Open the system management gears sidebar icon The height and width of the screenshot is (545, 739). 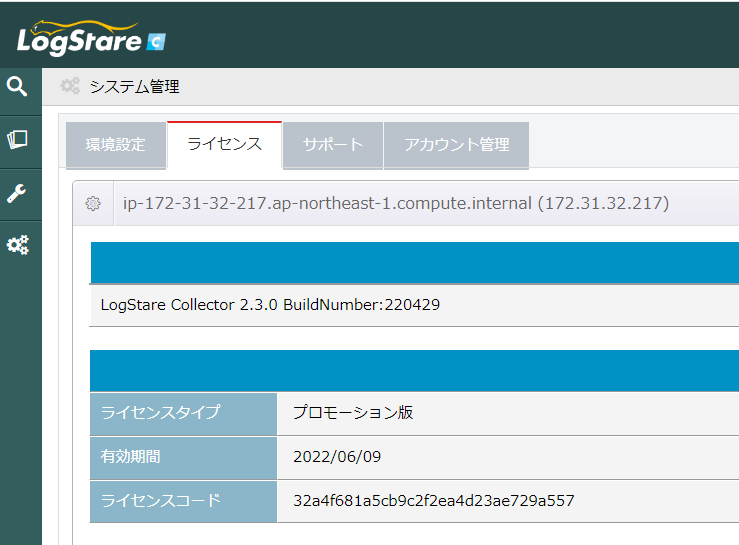[x=18, y=245]
